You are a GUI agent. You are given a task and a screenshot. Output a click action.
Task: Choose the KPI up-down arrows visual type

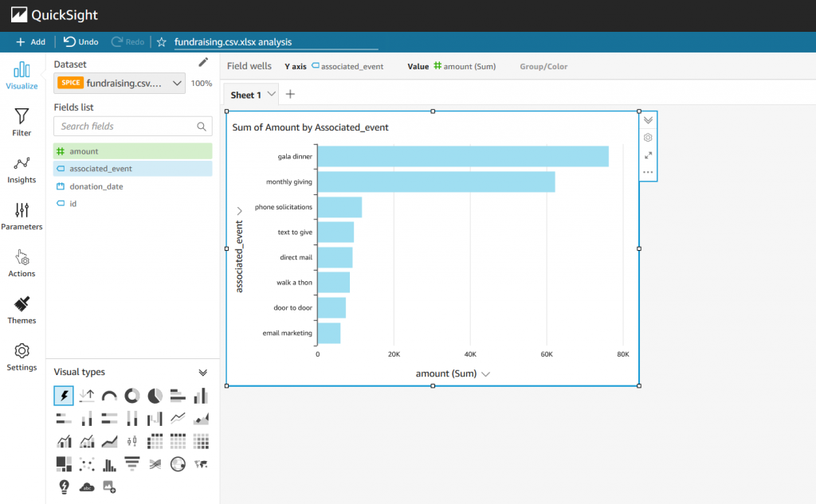click(x=87, y=396)
